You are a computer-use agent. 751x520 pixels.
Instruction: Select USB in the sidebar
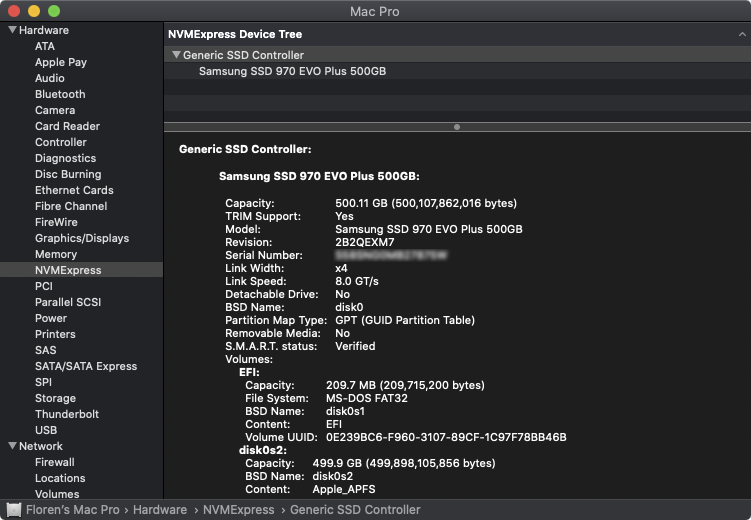pos(46,430)
